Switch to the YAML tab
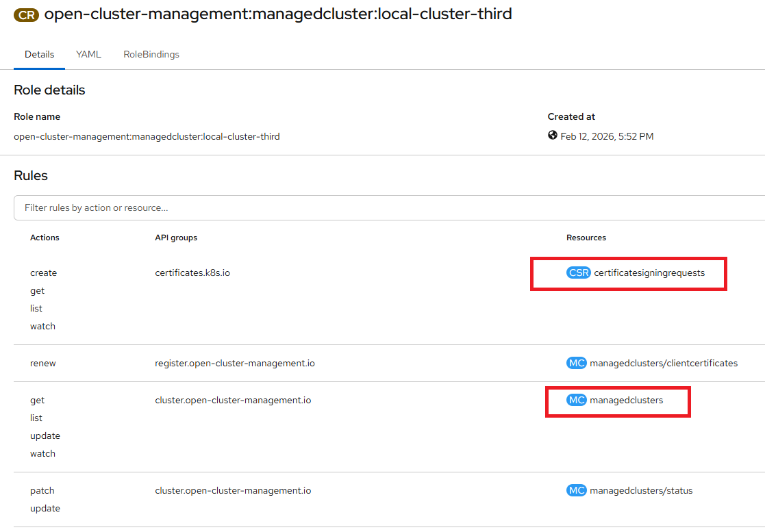This screenshot has height=532, width=765. 88,55
